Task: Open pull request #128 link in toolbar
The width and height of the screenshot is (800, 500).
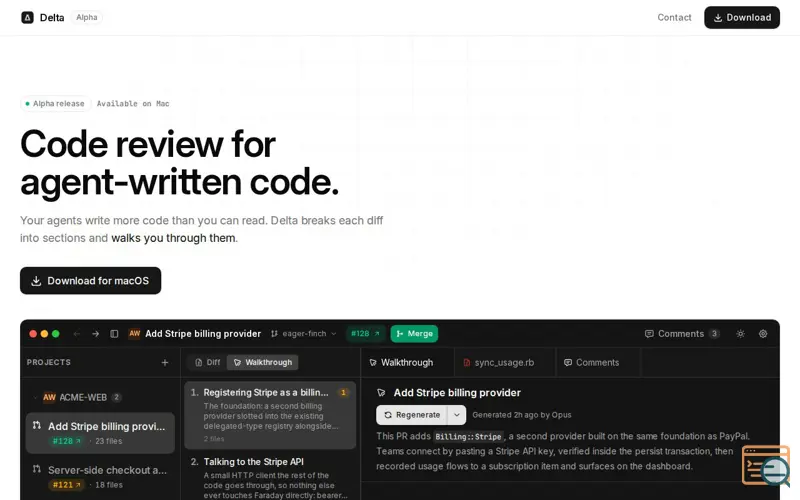Action: pyautogui.click(x=365, y=334)
